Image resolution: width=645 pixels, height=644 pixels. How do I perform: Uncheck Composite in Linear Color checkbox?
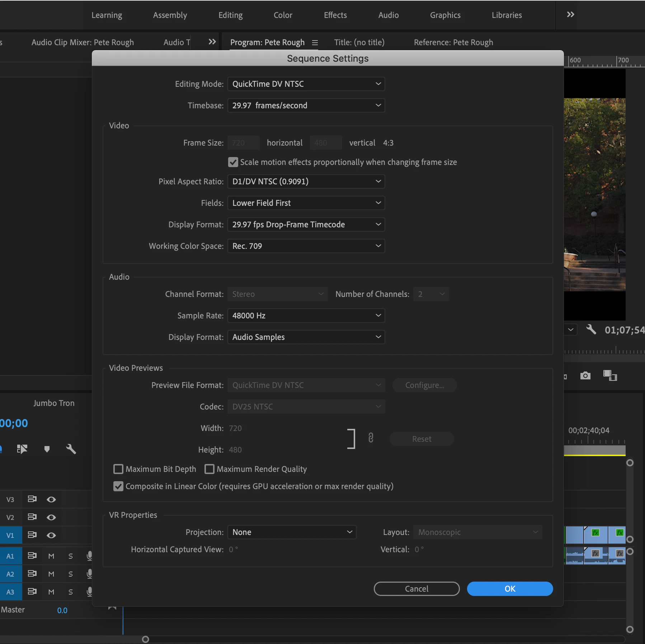point(118,486)
